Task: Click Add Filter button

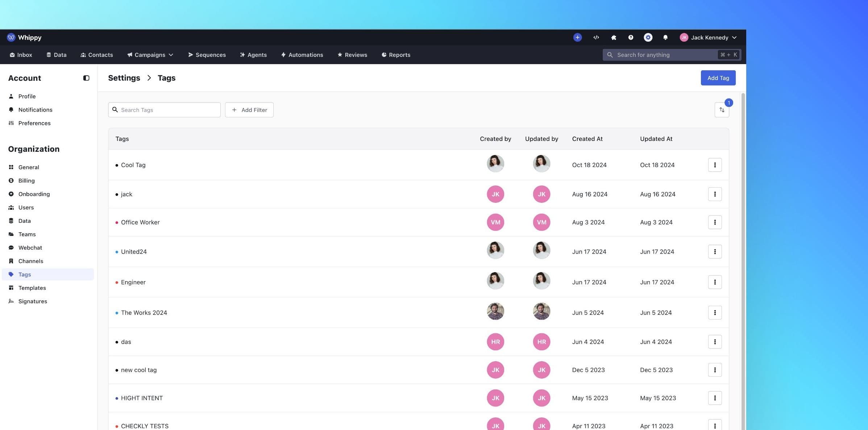Action: [x=249, y=110]
